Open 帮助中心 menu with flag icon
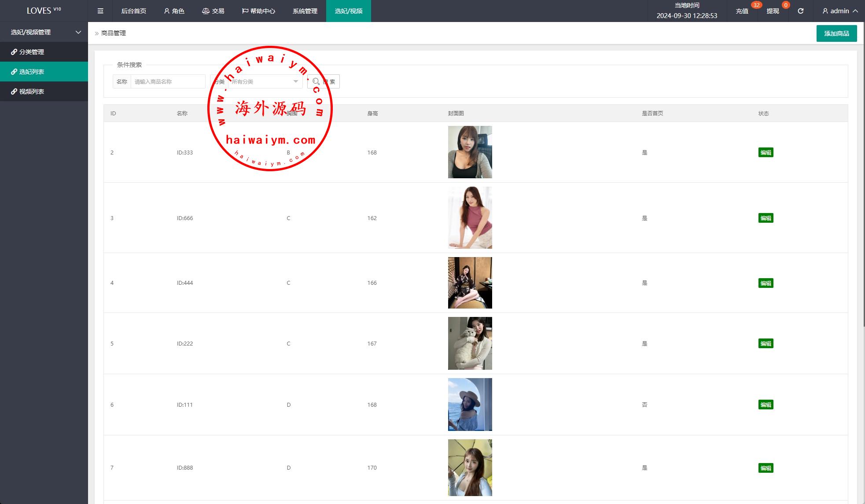The image size is (865, 504). tap(258, 11)
